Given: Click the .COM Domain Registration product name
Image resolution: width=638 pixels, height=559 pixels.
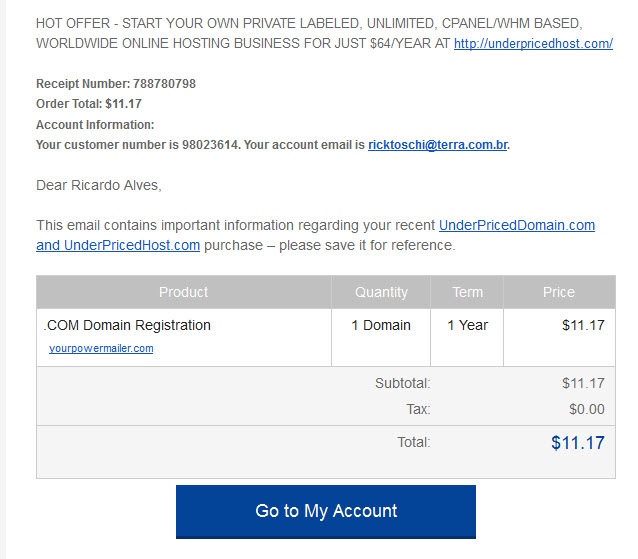Looking at the screenshot, I should click(x=128, y=325).
